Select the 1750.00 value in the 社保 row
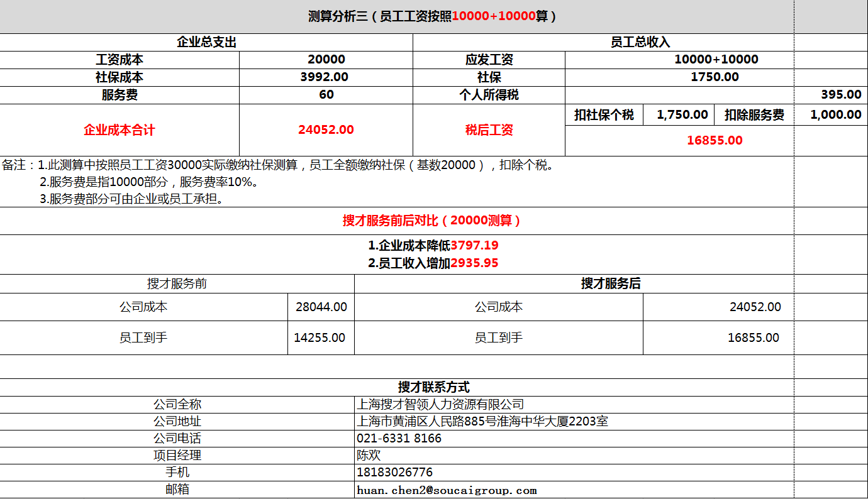 click(716, 77)
